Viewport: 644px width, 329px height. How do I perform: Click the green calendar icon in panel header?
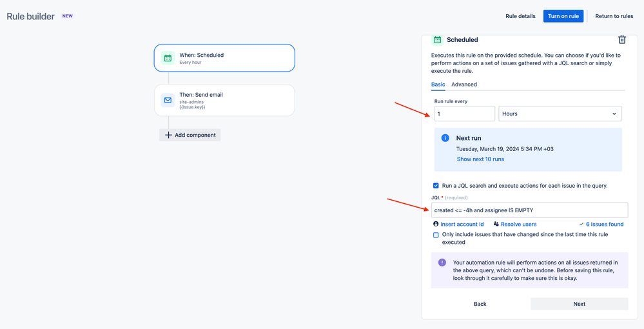click(x=438, y=39)
